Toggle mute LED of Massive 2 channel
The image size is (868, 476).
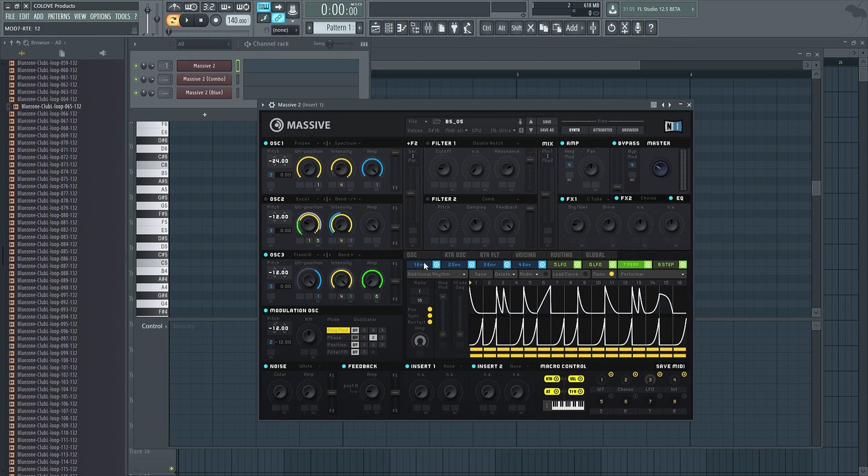[x=136, y=66]
